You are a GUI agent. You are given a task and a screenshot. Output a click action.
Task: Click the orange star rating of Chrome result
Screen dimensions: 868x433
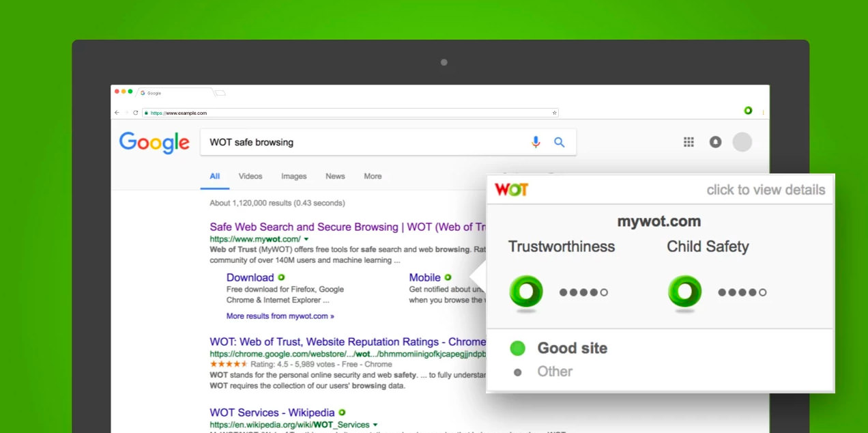coord(229,364)
